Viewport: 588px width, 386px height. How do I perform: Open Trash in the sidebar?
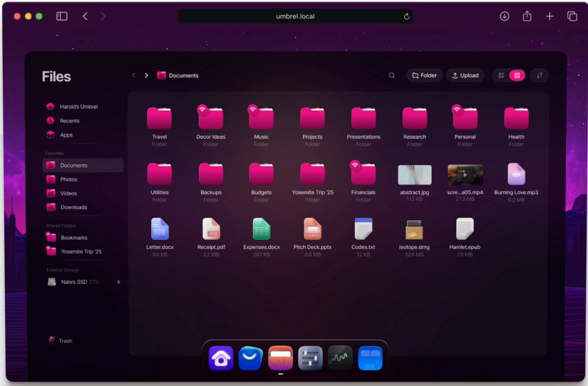pyautogui.click(x=65, y=341)
